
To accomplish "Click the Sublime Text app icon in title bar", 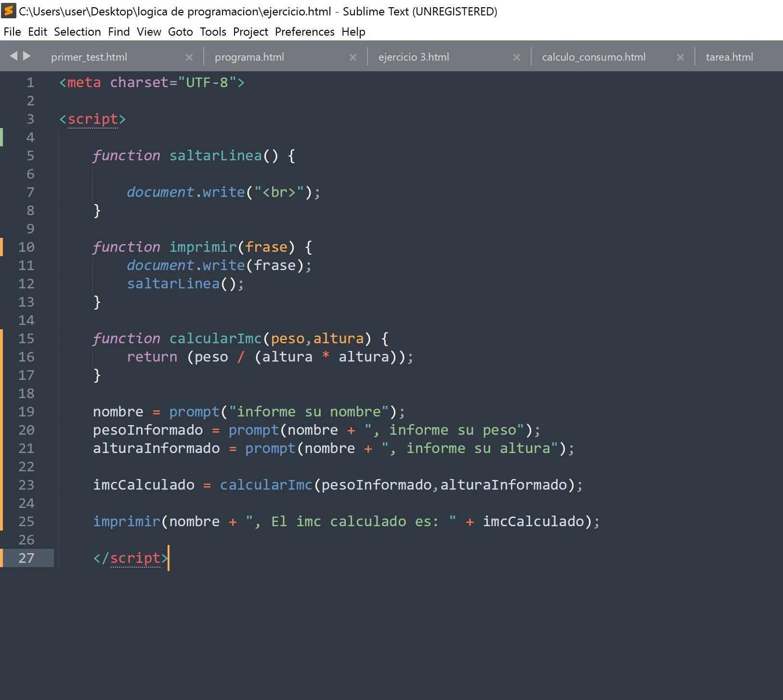I will tap(9, 11).
